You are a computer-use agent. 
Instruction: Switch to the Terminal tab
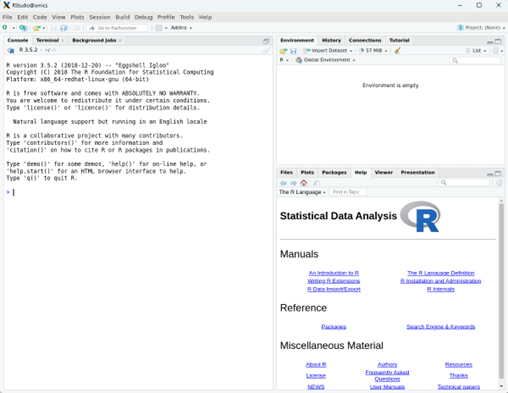pos(47,40)
